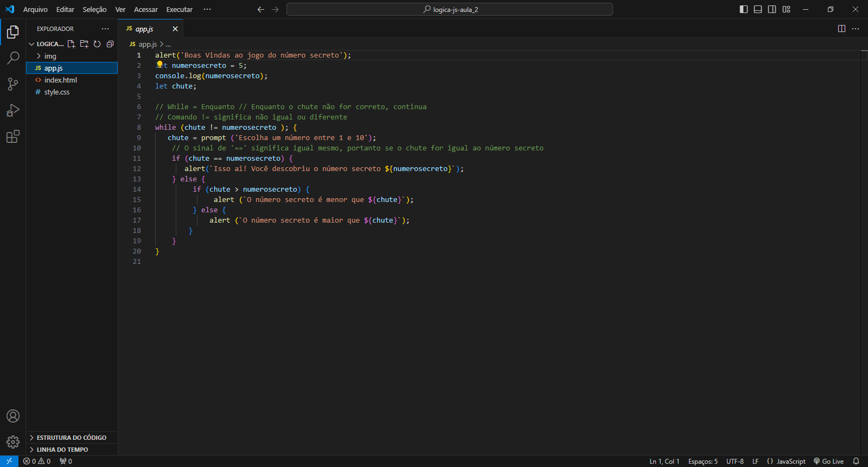Toggle the bottom panel visibility
Viewport: 868px width, 467px height.
point(758,9)
